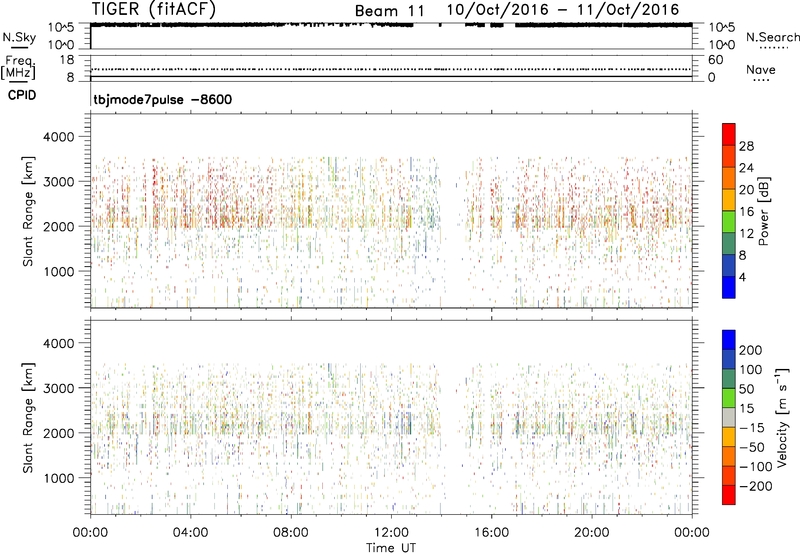The width and height of the screenshot is (800, 554).
Task: Click the '16:00' time axis tick label
Action: 491,533
